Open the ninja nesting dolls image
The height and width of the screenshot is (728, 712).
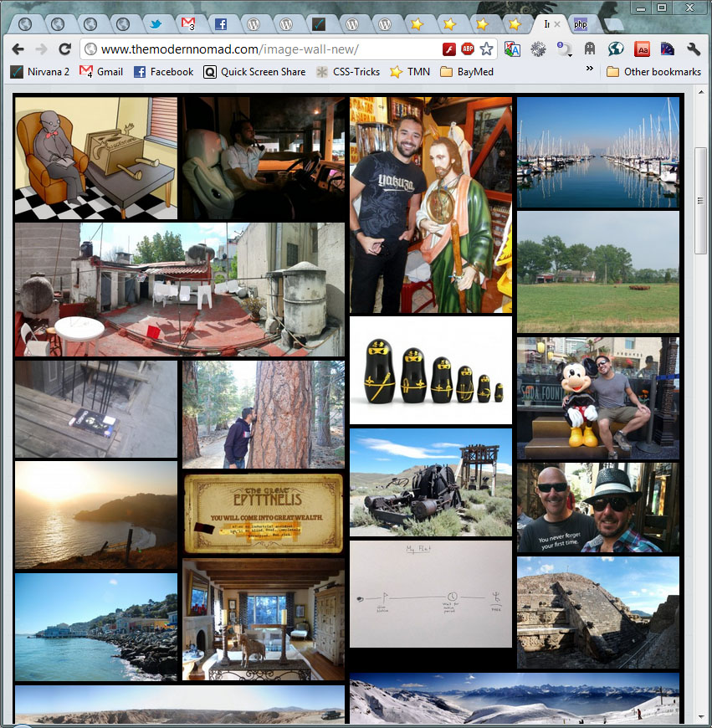point(431,370)
